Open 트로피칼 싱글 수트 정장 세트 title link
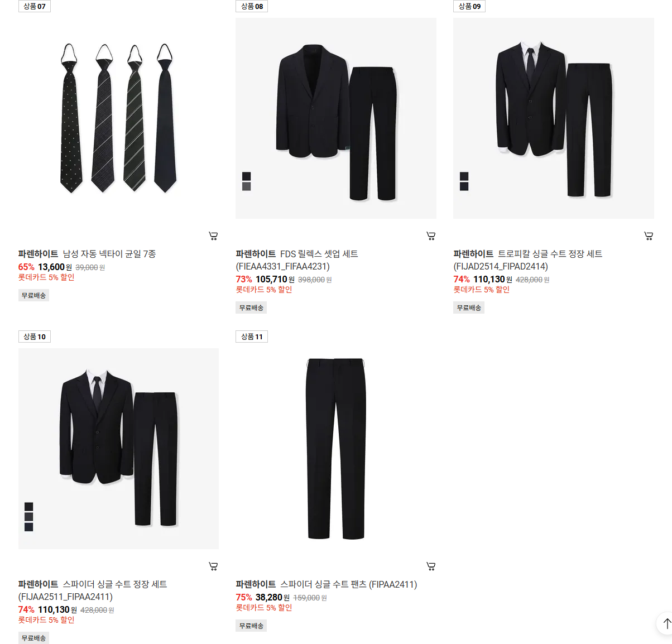The image size is (672, 644). click(528, 260)
